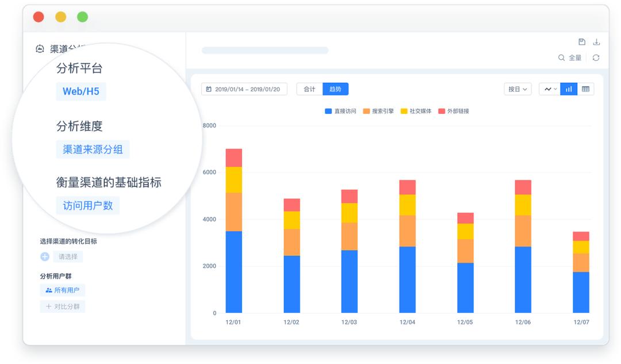The image size is (621, 364).
Task: Click the 分析用户群 label
Action: [55, 276]
